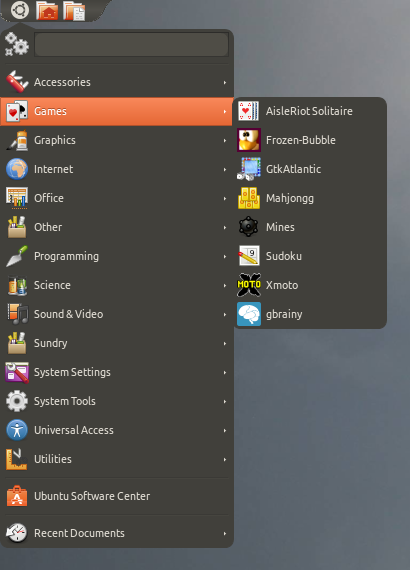The width and height of the screenshot is (410, 570).
Task: Launch the Sudoku game
Action: point(310,256)
